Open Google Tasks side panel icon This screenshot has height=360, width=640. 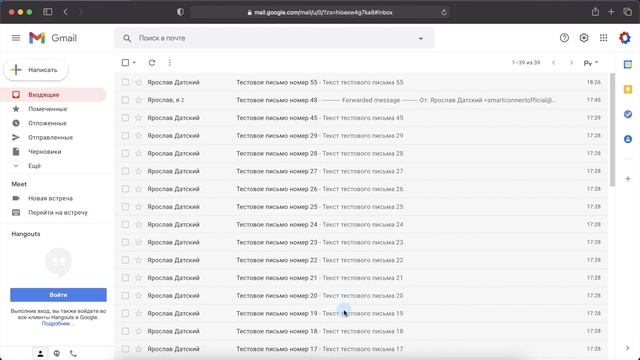click(628, 114)
